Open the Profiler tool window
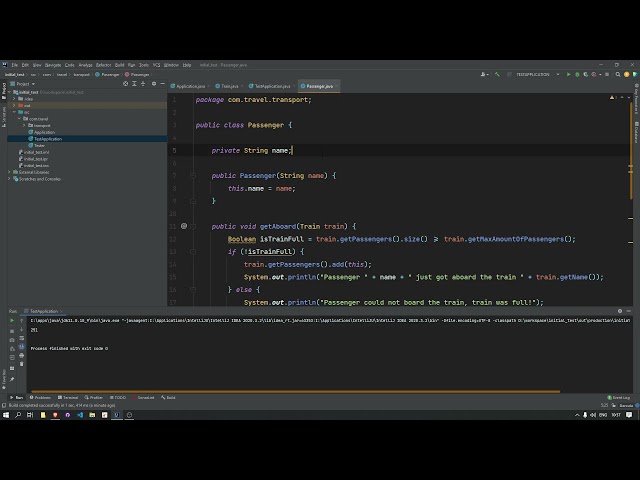 [93, 398]
